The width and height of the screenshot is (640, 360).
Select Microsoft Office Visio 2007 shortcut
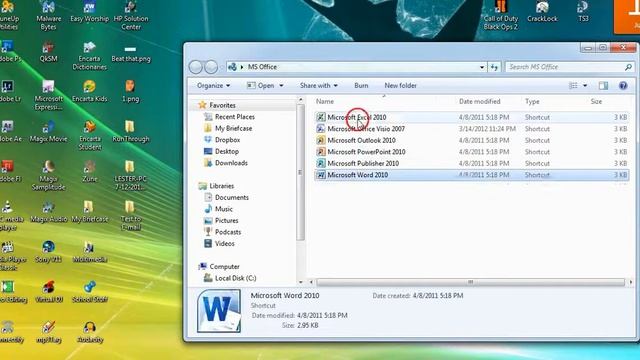point(471,129)
